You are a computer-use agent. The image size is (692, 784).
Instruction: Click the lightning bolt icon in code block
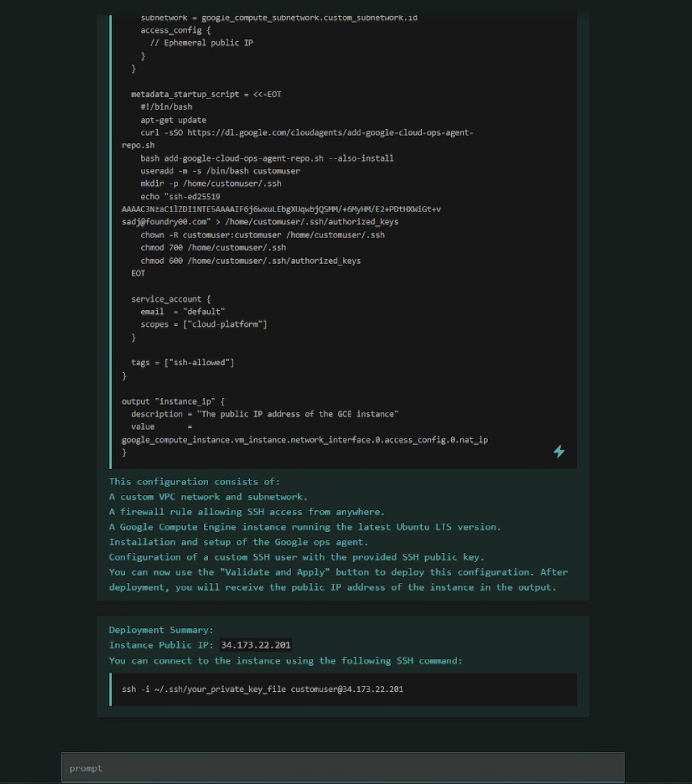click(559, 452)
